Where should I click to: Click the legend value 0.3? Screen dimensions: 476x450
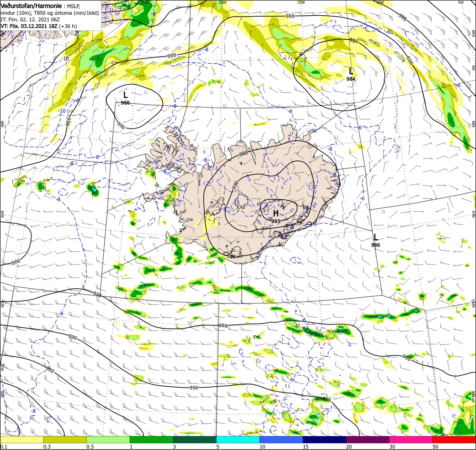tap(47, 447)
